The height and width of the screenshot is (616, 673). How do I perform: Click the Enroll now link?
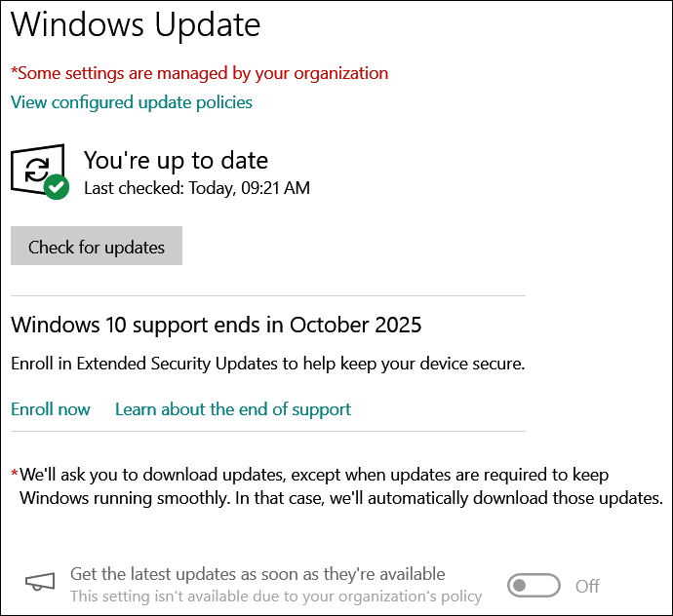coord(51,409)
